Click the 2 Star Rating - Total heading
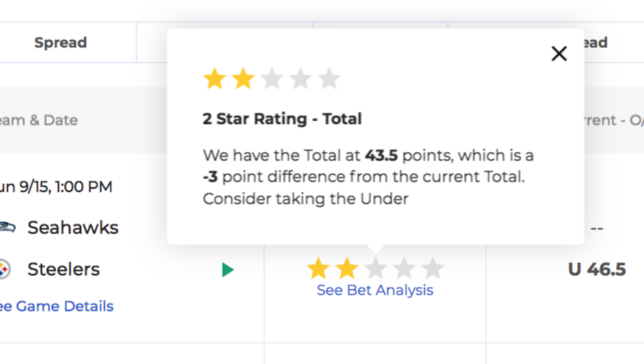This screenshot has height=364, width=644. point(282,119)
